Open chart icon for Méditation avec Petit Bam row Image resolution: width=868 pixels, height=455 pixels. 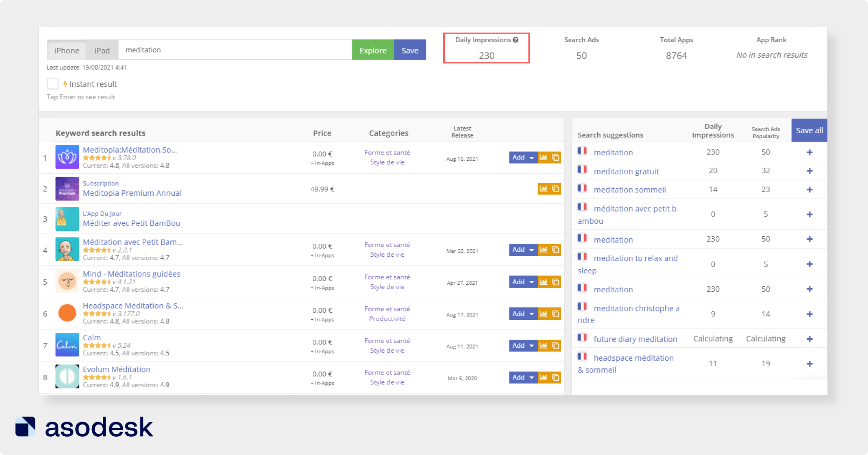543,250
